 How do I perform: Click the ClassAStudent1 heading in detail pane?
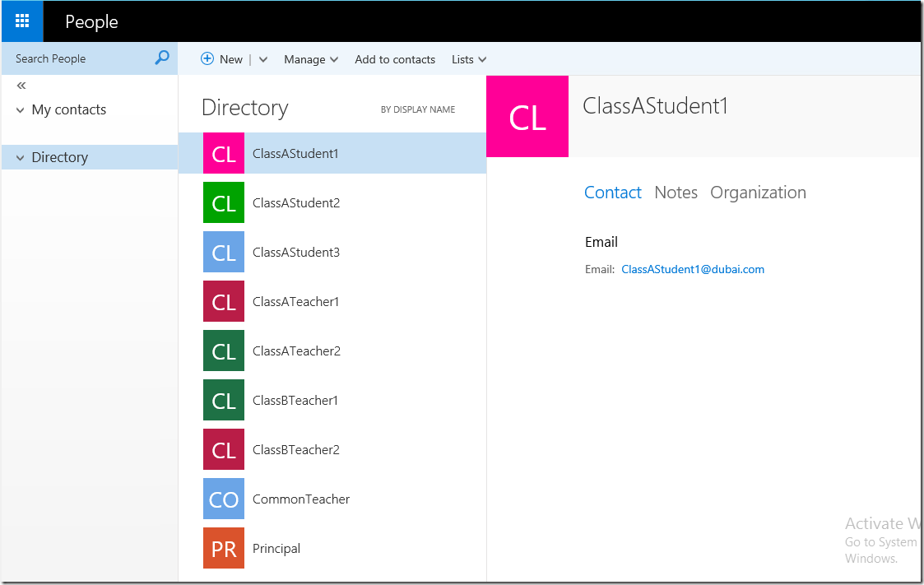pyautogui.click(x=655, y=106)
